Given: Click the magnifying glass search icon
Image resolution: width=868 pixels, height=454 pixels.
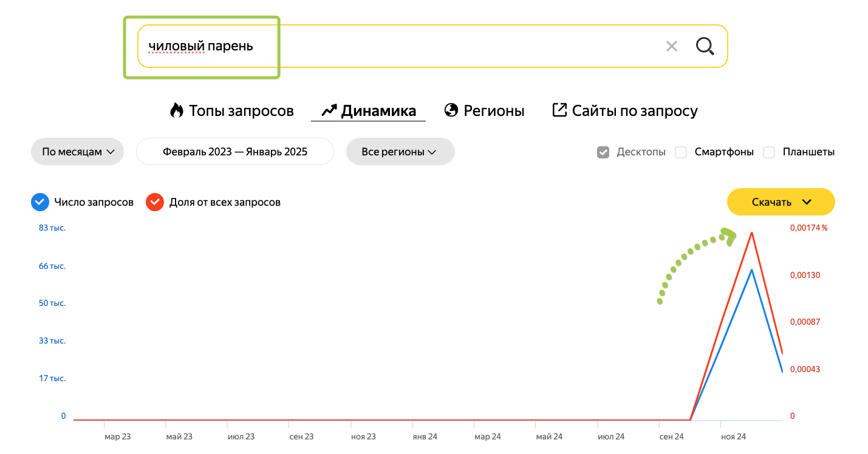Looking at the screenshot, I should point(705,46).
